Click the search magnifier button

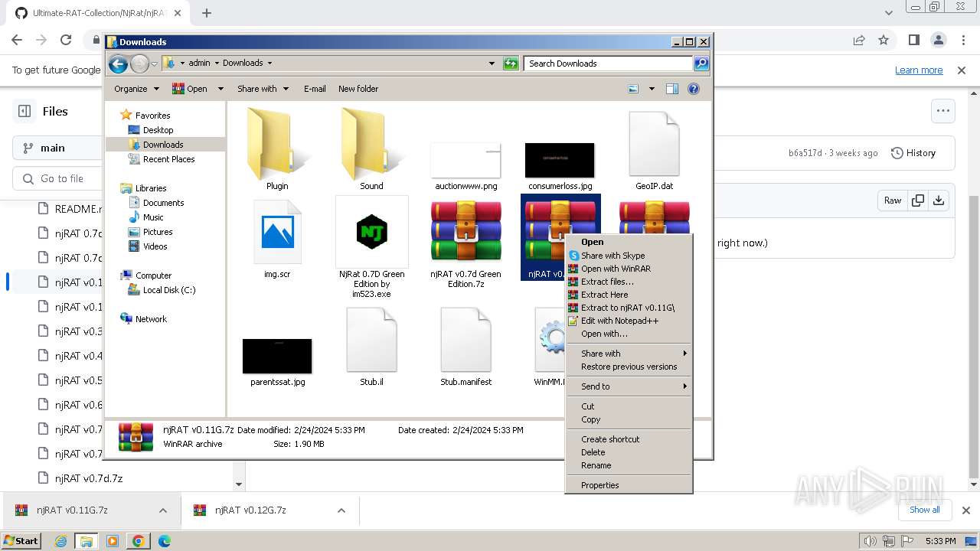pos(701,64)
